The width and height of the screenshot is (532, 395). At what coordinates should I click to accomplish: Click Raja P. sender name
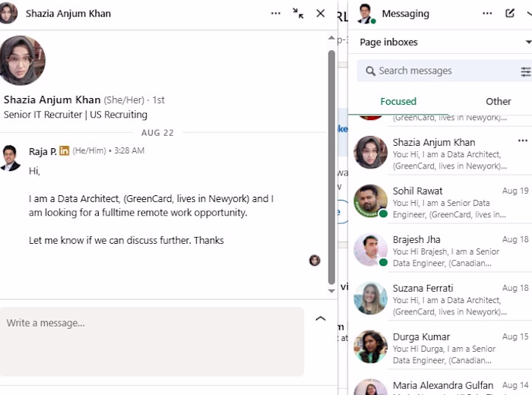point(43,151)
